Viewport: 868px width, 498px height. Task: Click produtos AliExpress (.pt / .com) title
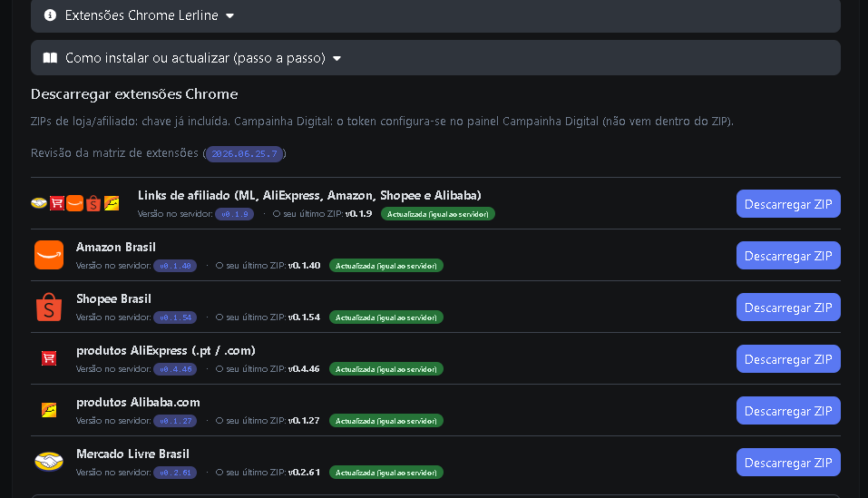tap(165, 351)
